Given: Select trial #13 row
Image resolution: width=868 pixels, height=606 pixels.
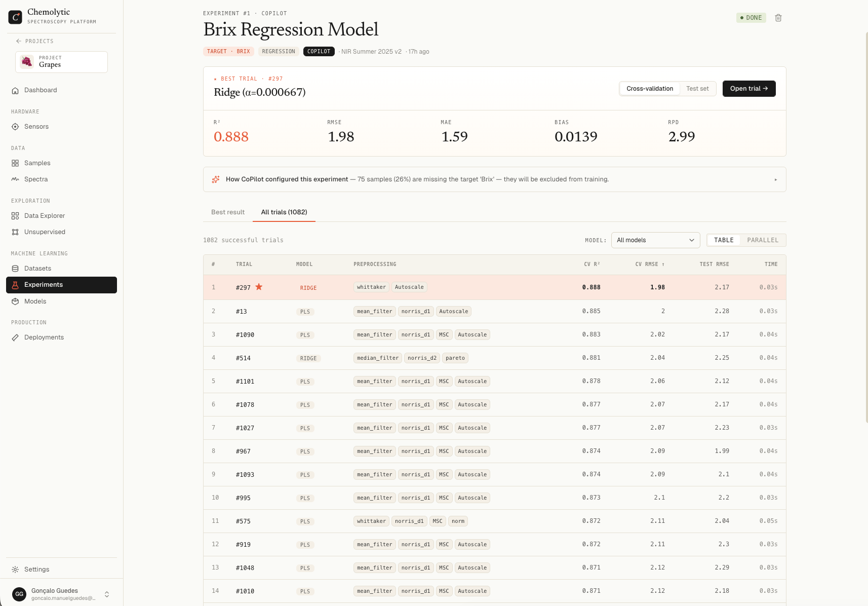Looking at the screenshot, I should pos(495,311).
